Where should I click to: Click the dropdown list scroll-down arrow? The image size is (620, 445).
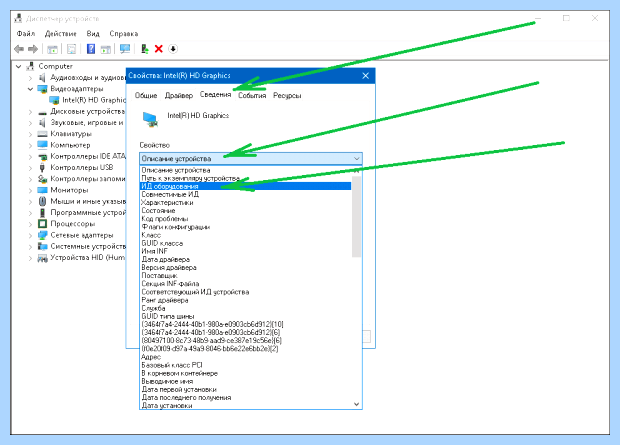click(356, 404)
